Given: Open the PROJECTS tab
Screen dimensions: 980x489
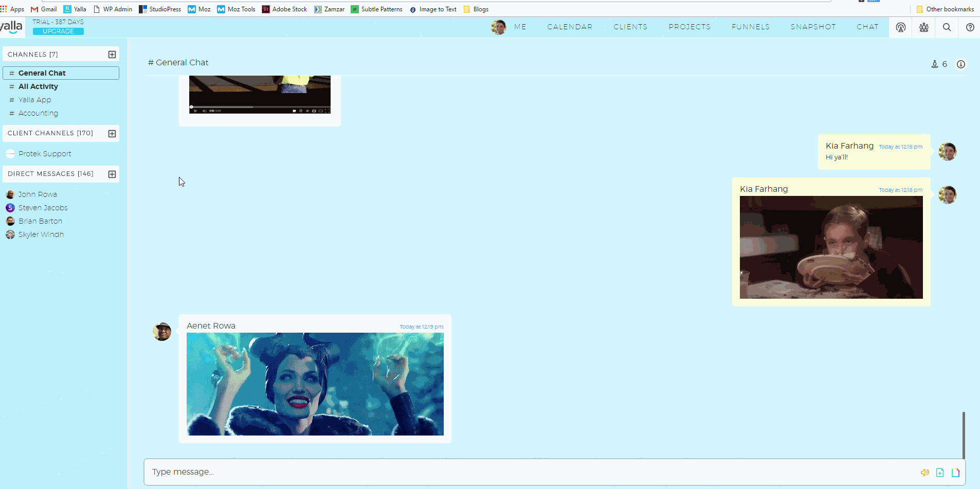Looking at the screenshot, I should [x=689, y=27].
